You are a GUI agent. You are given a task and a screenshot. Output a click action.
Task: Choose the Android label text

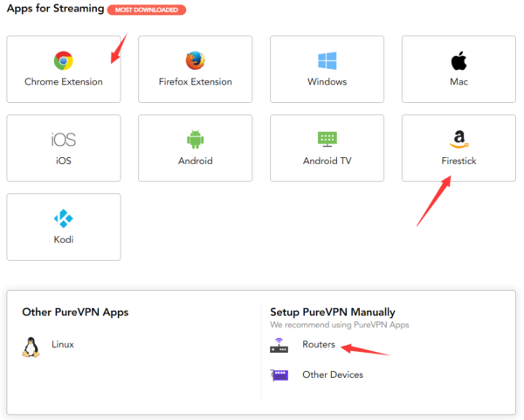[195, 161]
